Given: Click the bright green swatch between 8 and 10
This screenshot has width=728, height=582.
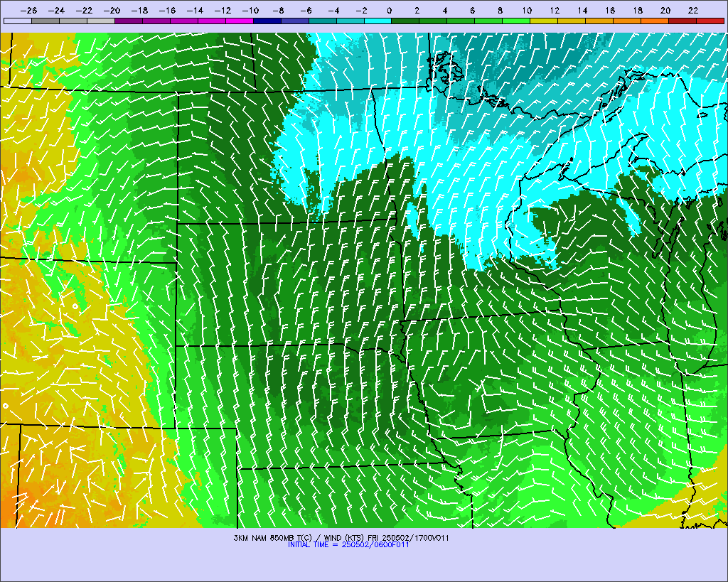Looking at the screenshot, I should coord(516,21).
